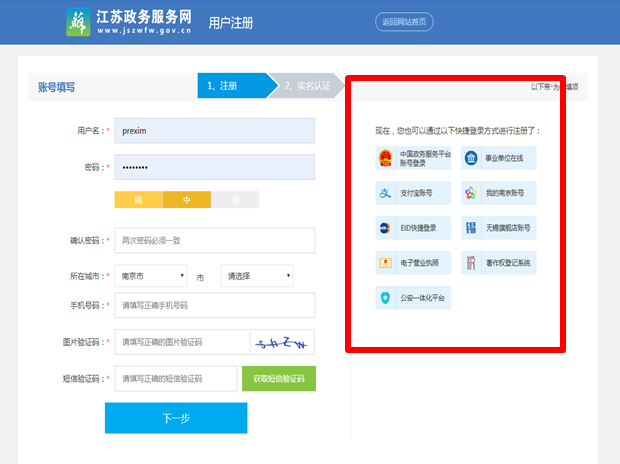Click the 手机号码 input field
This screenshot has height=464, width=620.
click(x=215, y=305)
